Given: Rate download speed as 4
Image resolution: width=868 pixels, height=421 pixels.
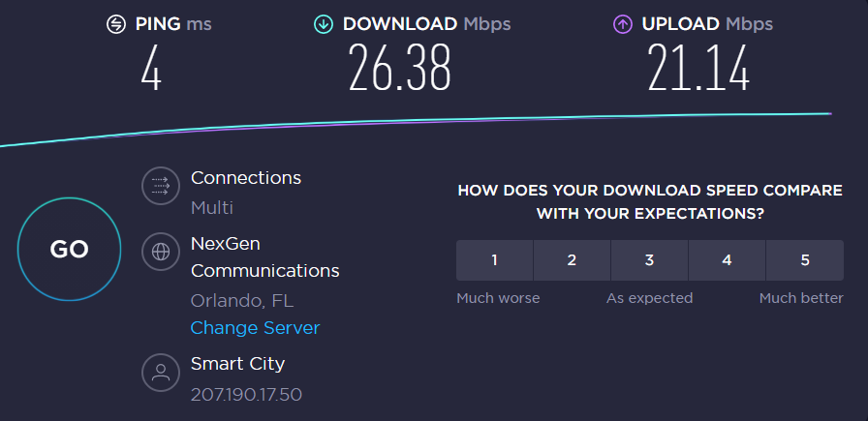Looking at the screenshot, I should (x=727, y=260).
